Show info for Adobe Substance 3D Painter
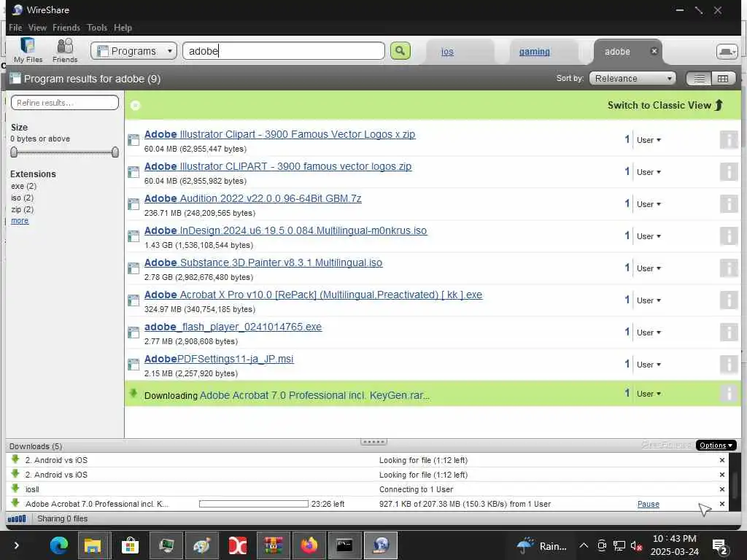The image size is (747, 560). (729, 268)
